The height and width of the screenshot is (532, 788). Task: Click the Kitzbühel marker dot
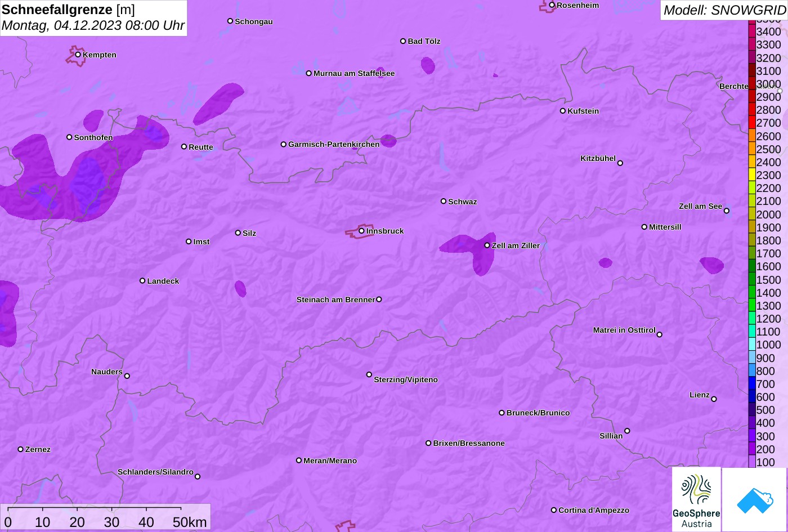pyautogui.click(x=620, y=163)
